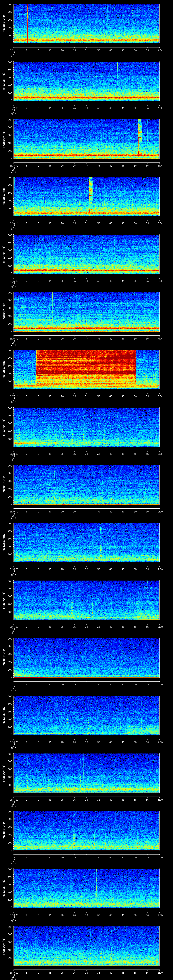The width and height of the screenshot is (173, 980).
Task: Click the 6:15:00 start time label
Action: point(14,858)
